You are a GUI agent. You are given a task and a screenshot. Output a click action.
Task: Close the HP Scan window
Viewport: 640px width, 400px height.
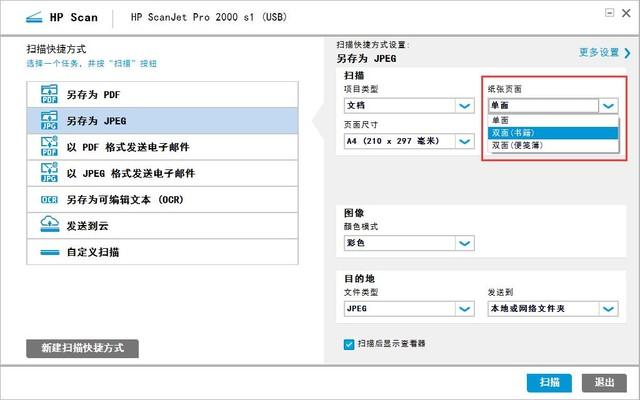pyautogui.click(x=626, y=13)
